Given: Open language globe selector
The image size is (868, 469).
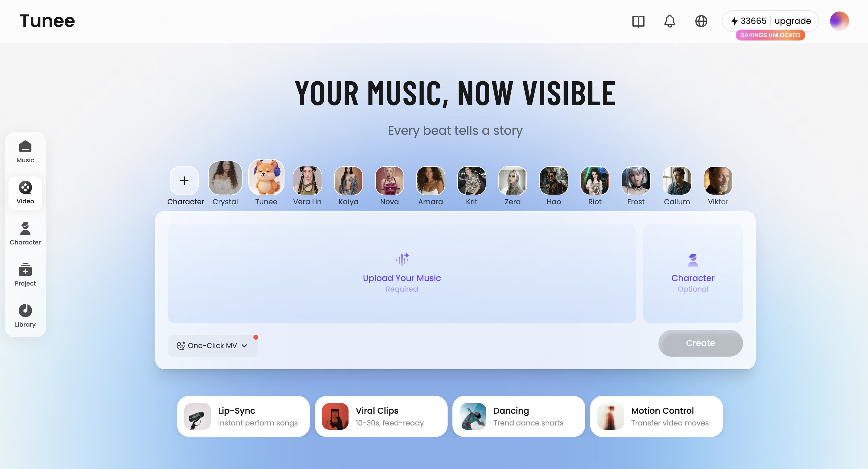Looking at the screenshot, I should 701,21.
